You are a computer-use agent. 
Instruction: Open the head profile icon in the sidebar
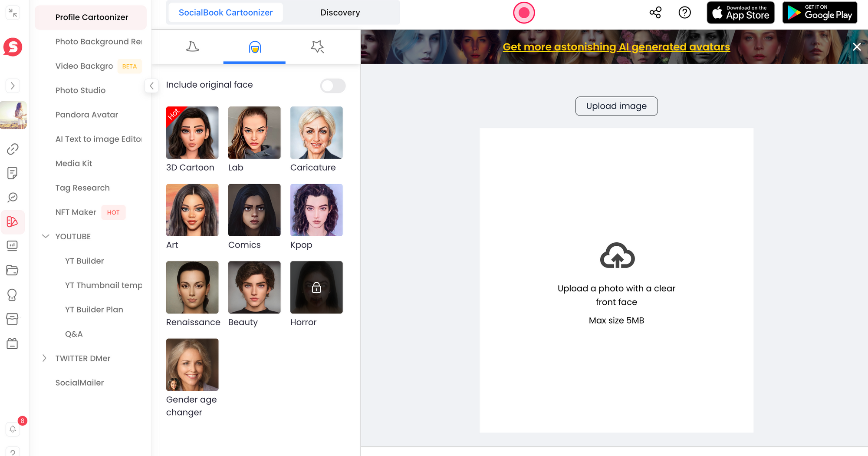coord(13,295)
